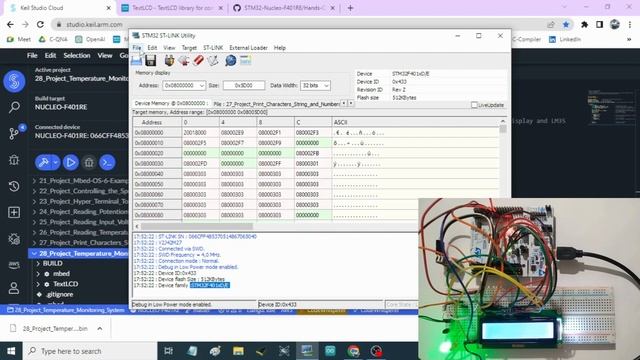
Task: Open a new browser tab
Action: (350, 8)
